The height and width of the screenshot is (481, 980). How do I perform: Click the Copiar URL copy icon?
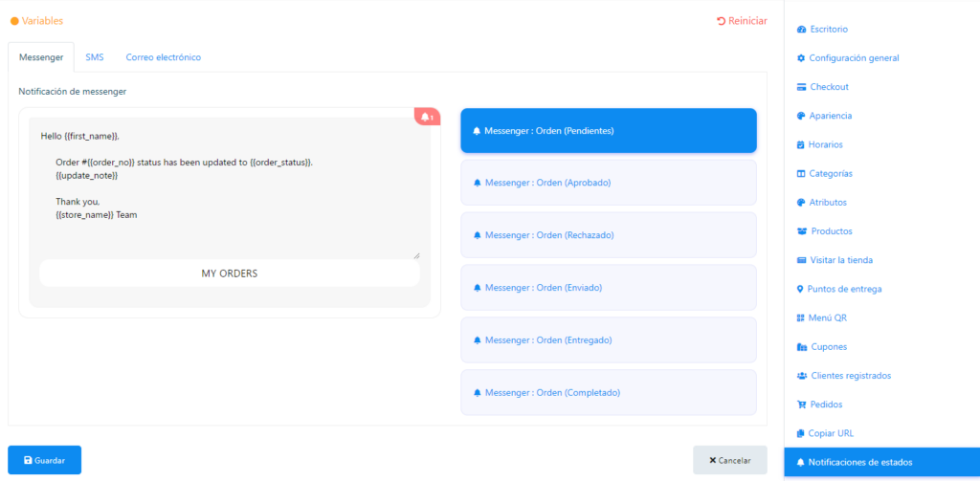tap(801, 433)
